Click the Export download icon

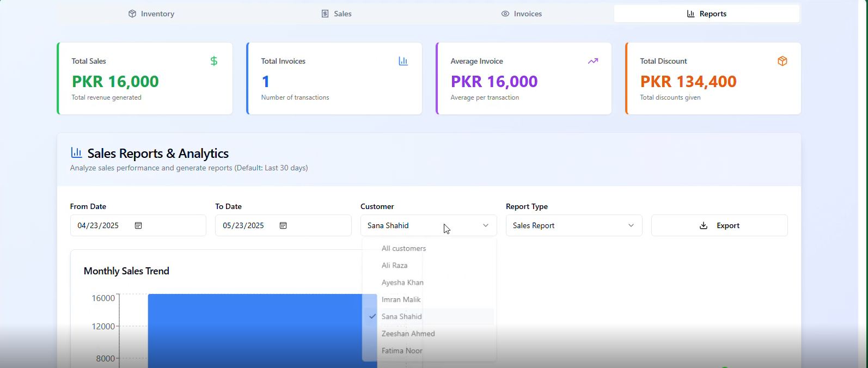pos(704,225)
